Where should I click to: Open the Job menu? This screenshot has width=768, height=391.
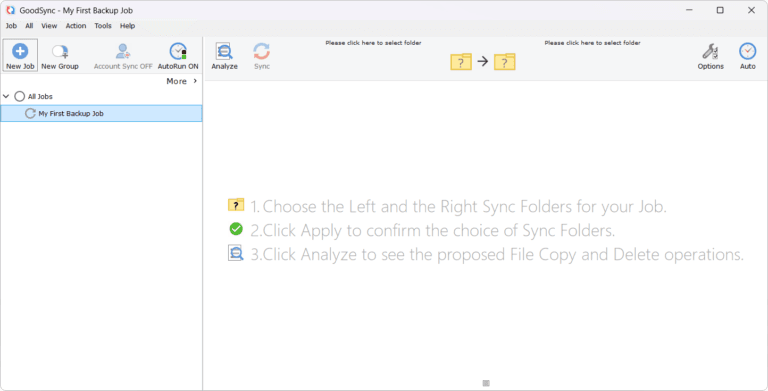(x=11, y=26)
